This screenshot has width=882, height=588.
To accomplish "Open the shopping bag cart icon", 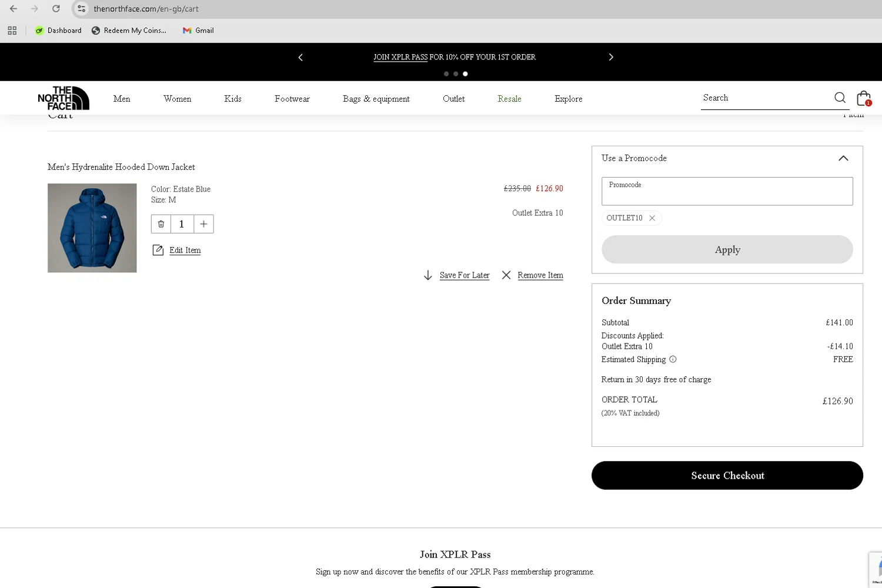I will (x=863, y=98).
